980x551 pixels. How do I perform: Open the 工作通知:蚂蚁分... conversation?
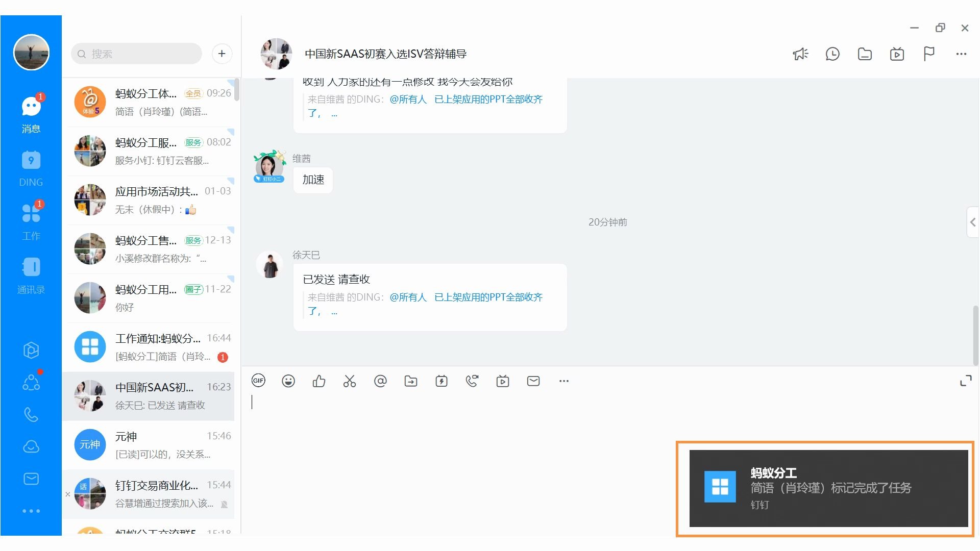pyautogui.click(x=151, y=347)
